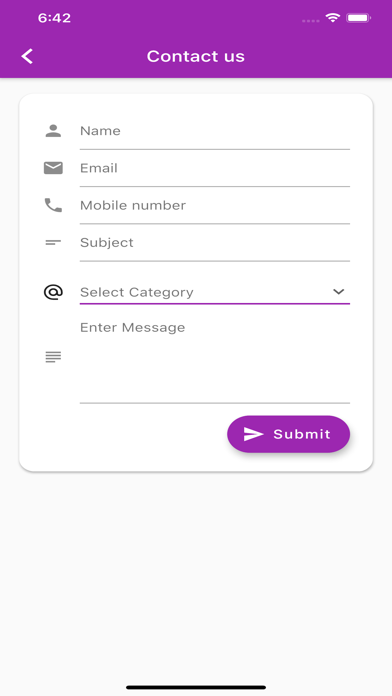Click the text lines icon beside Enter Message
This screenshot has width=392, height=696.
pyautogui.click(x=53, y=357)
